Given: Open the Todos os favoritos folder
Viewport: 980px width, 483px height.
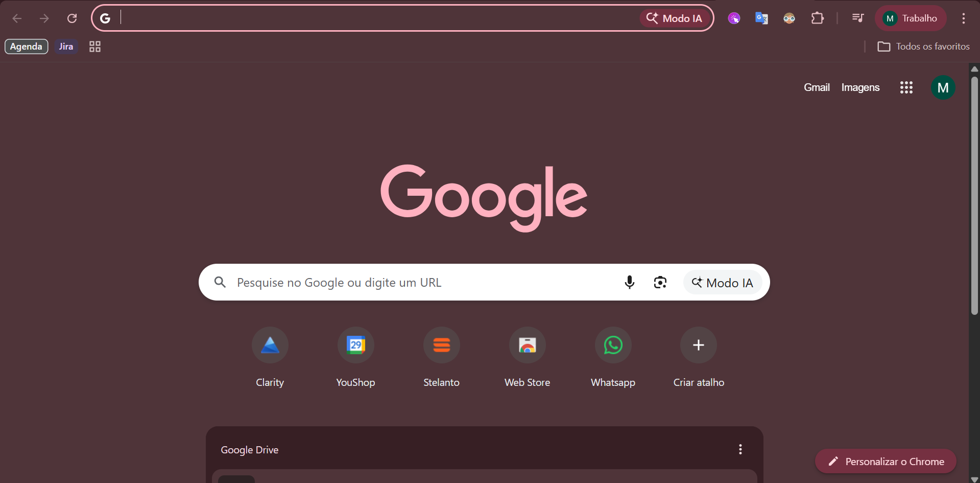Looking at the screenshot, I should pos(923,47).
